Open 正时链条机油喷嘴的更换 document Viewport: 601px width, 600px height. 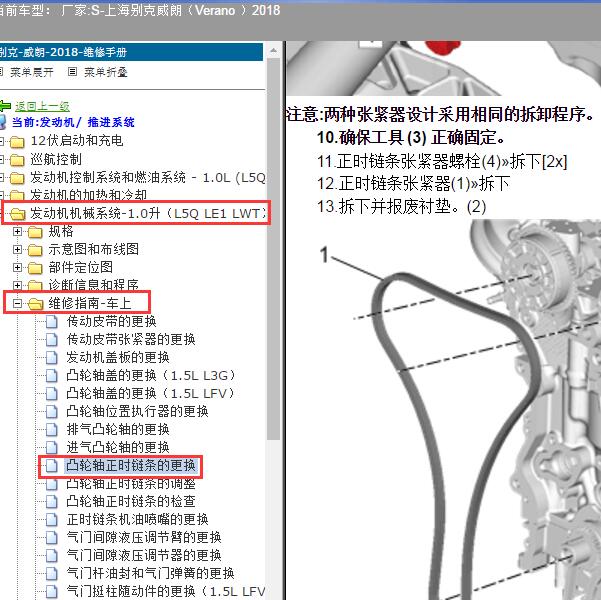click(x=137, y=519)
